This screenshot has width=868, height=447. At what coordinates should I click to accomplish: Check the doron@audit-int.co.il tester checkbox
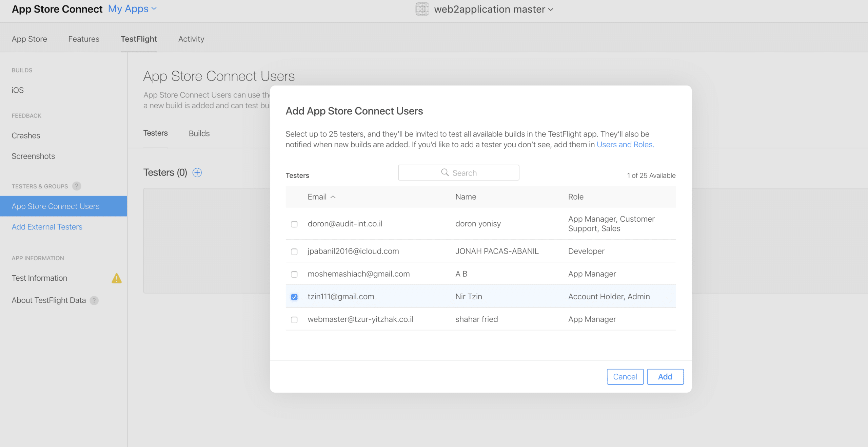click(x=294, y=224)
